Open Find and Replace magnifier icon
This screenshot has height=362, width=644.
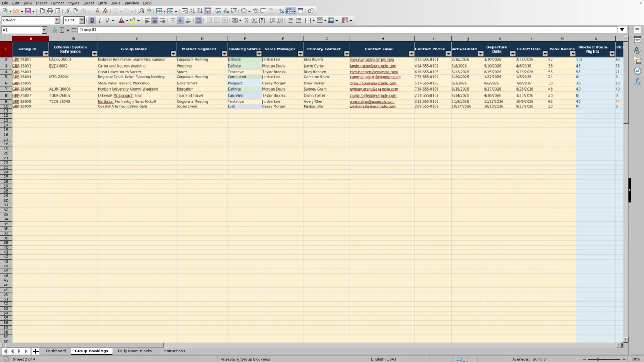pos(141,11)
